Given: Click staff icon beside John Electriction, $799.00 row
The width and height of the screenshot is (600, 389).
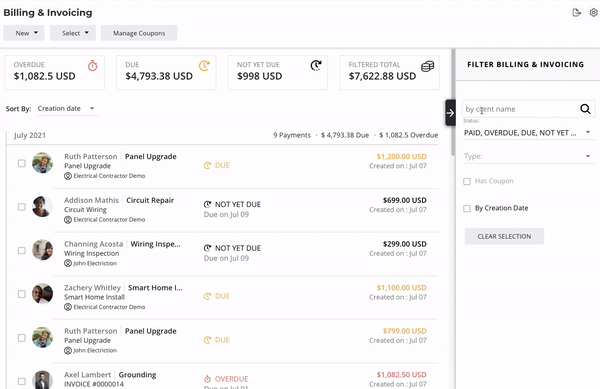Looking at the screenshot, I should pos(68,350).
